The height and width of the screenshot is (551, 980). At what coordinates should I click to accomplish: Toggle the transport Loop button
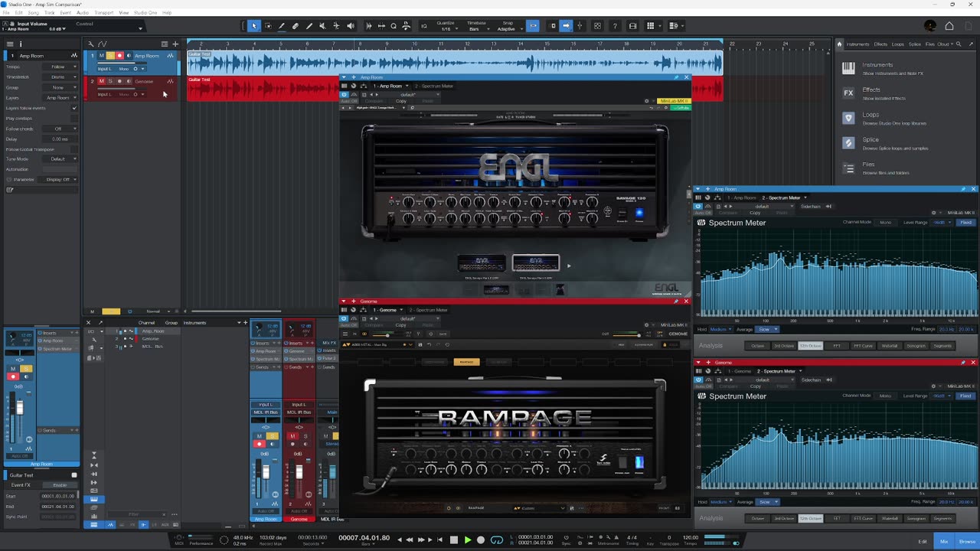[497, 540]
